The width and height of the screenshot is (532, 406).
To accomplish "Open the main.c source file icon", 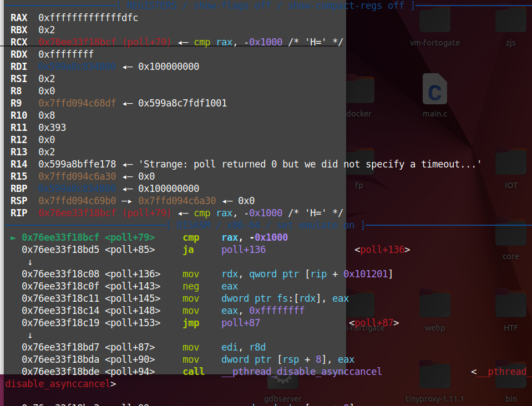I will 434,94.
